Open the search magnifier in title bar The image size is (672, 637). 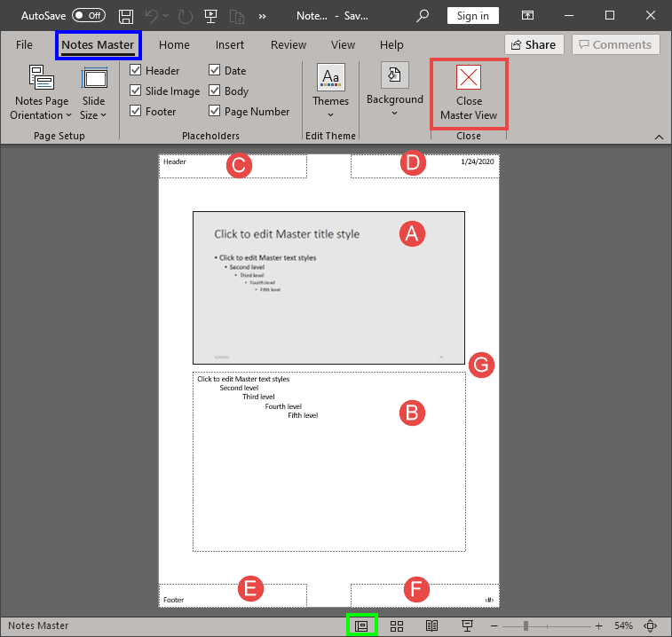(x=423, y=16)
